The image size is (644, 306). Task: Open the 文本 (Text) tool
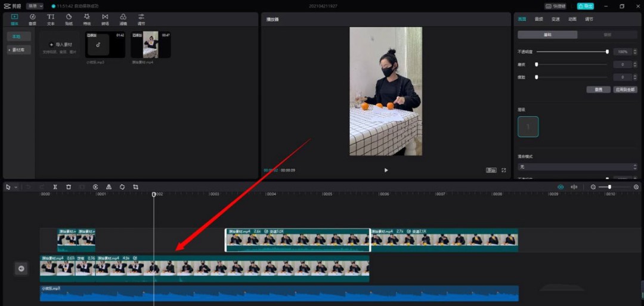[x=51, y=19]
